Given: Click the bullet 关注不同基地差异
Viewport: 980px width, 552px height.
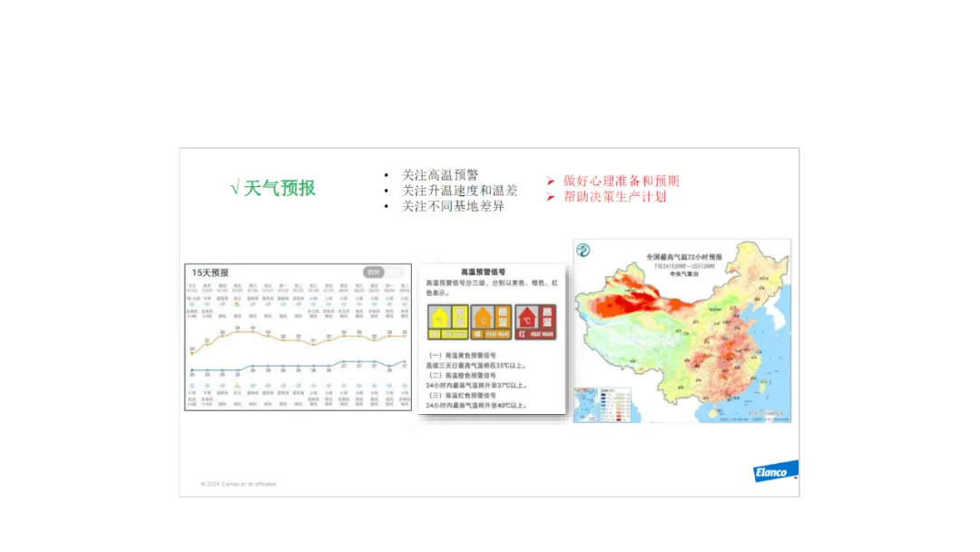Looking at the screenshot, I should 453,206.
